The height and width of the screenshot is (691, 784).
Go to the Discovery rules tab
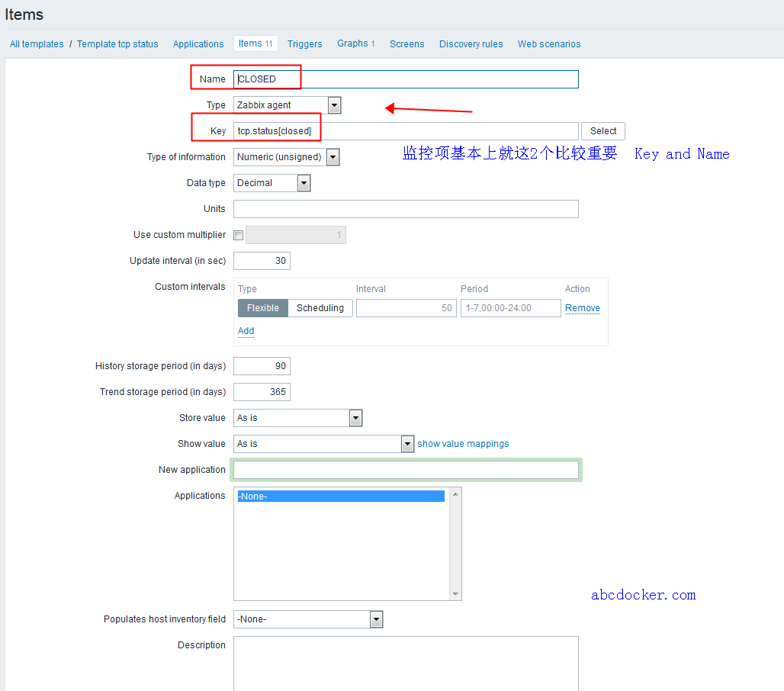[471, 44]
